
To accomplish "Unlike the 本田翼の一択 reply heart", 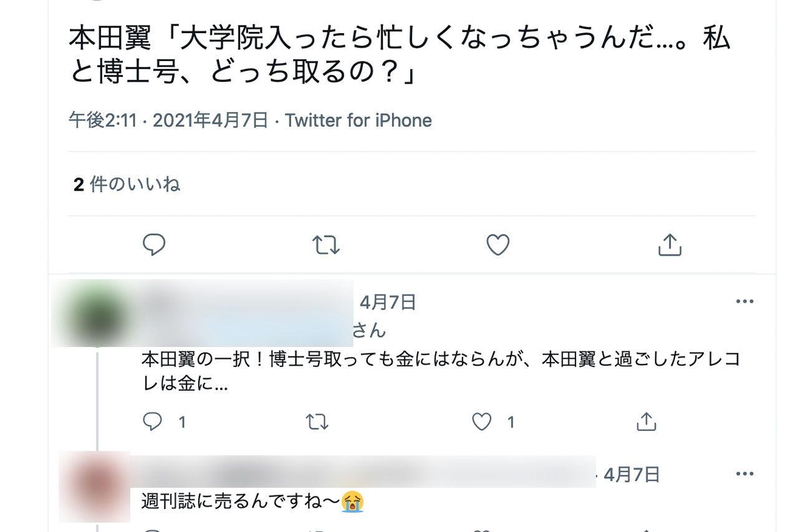I will click(481, 422).
